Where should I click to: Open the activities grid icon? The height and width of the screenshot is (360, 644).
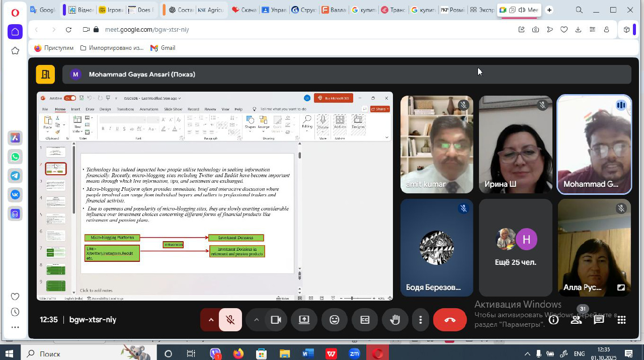coord(621,320)
